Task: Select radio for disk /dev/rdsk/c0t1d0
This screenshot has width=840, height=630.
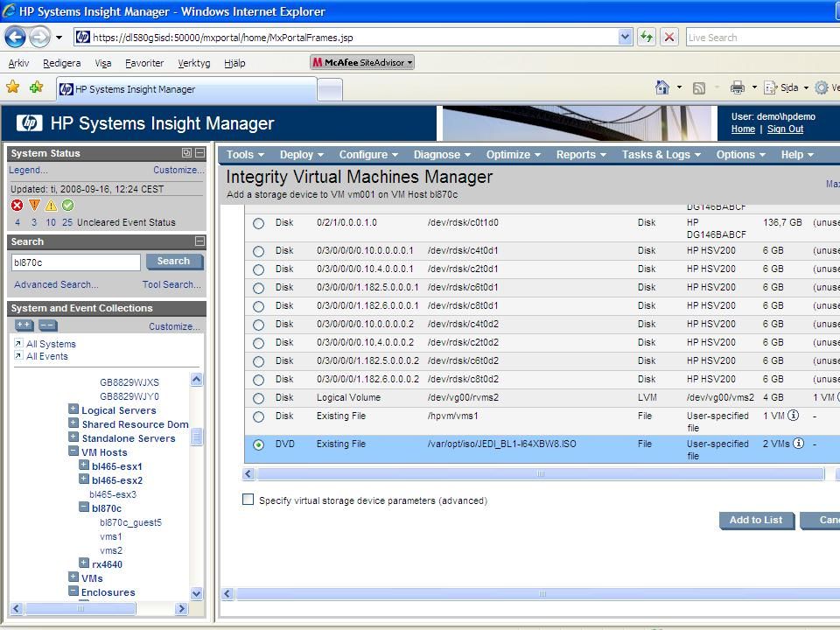Action: pos(258,223)
